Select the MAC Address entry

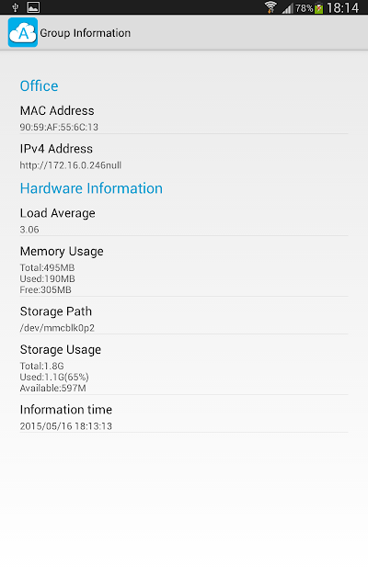coord(184,119)
